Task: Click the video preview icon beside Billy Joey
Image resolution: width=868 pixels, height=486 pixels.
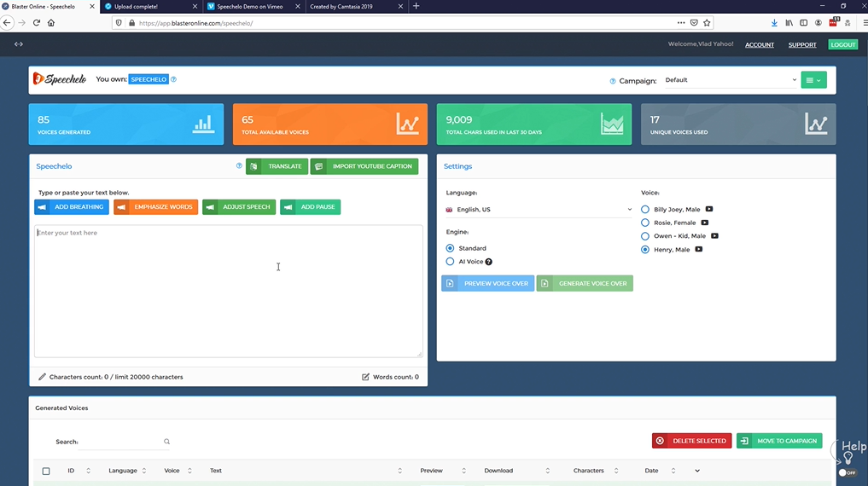Action: click(x=709, y=209)
